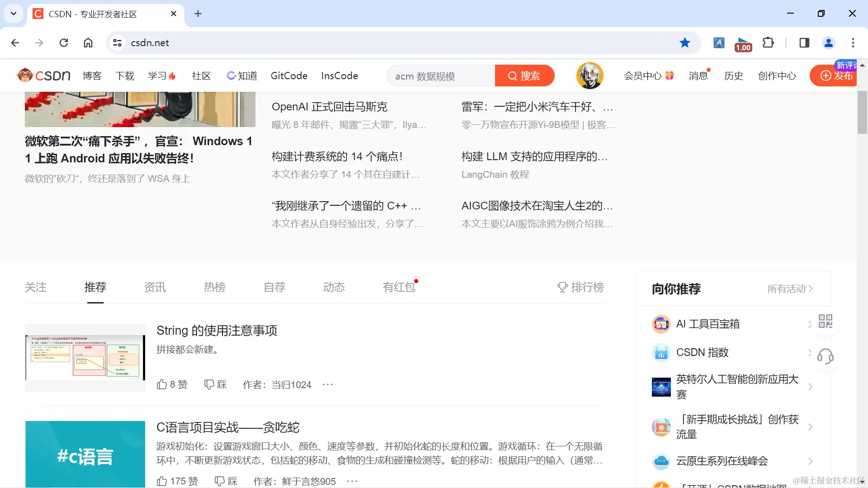The height and width of the screenshot is (488, 868).
Task: Open C知道 in top navigation
Action: coord(242,76)
